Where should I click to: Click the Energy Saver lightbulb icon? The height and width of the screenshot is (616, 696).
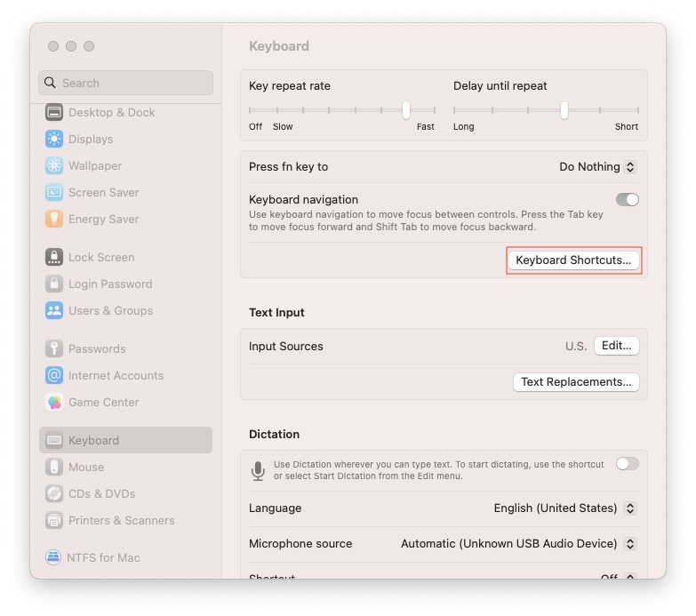[54, 219]
